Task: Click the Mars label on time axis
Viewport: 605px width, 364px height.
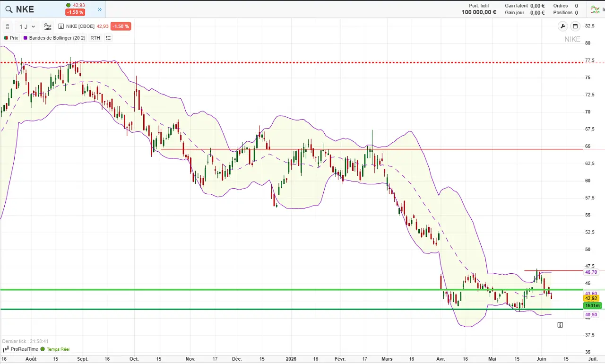Action: (x=387, y=359)
